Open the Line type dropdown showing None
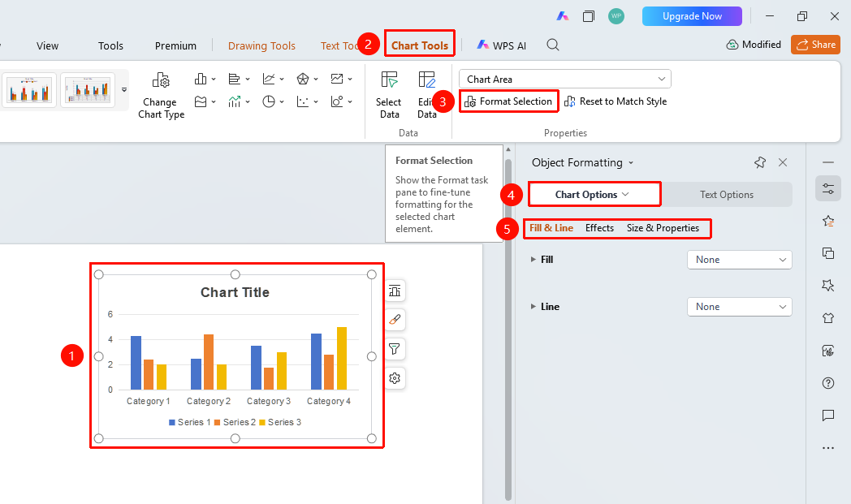 tap(739, 307)
